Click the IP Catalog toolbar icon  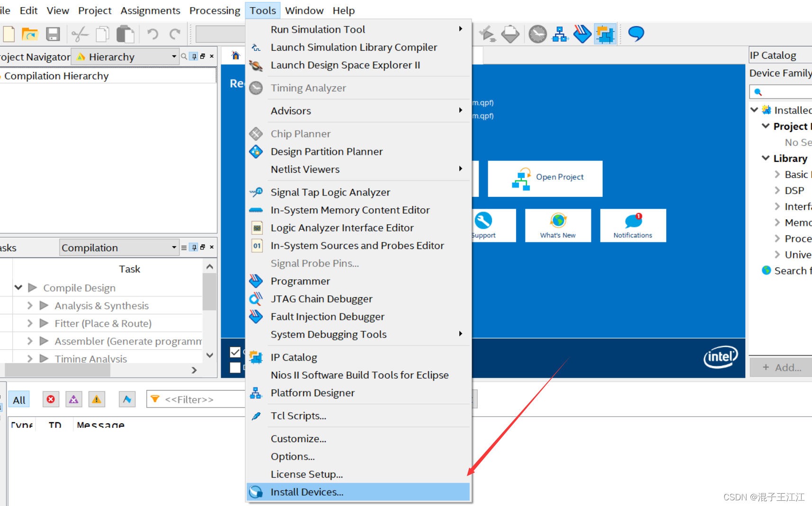605,34
